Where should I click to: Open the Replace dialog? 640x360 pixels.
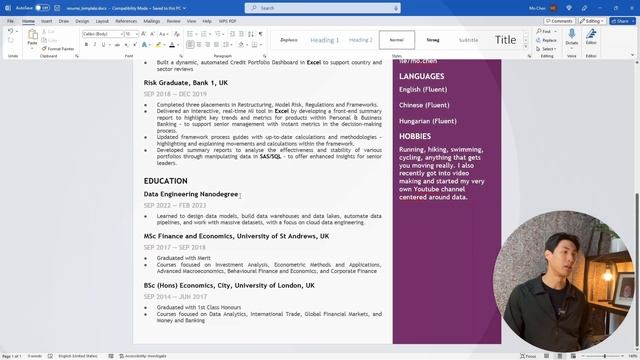coord(547,40)
